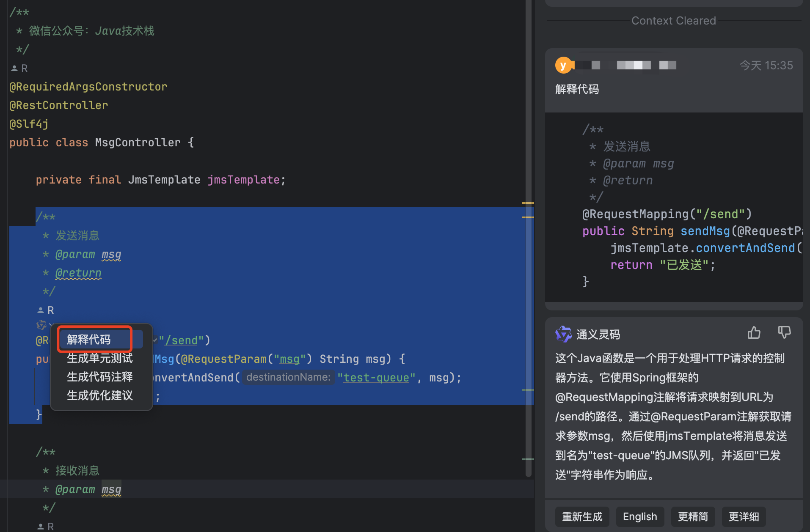Click the 通义灵码 logo icon in chat
The width and height of the screenshot is (810, 532).
point(563,334)
